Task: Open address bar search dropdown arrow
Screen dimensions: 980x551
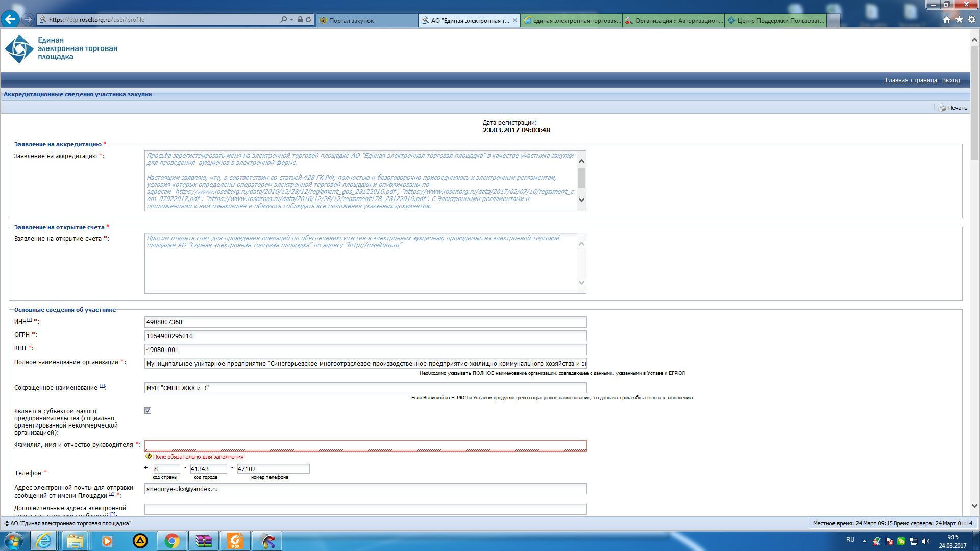Action: (291, 19)
